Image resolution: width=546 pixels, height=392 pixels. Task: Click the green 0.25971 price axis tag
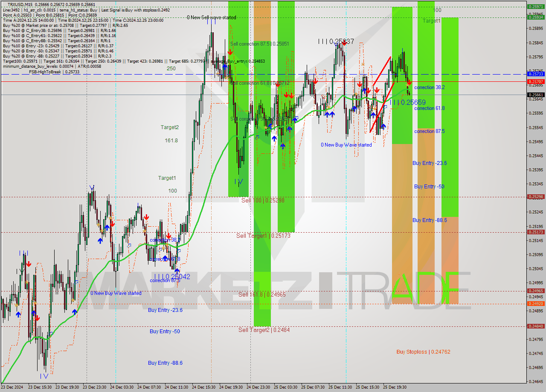click(536, 7)
